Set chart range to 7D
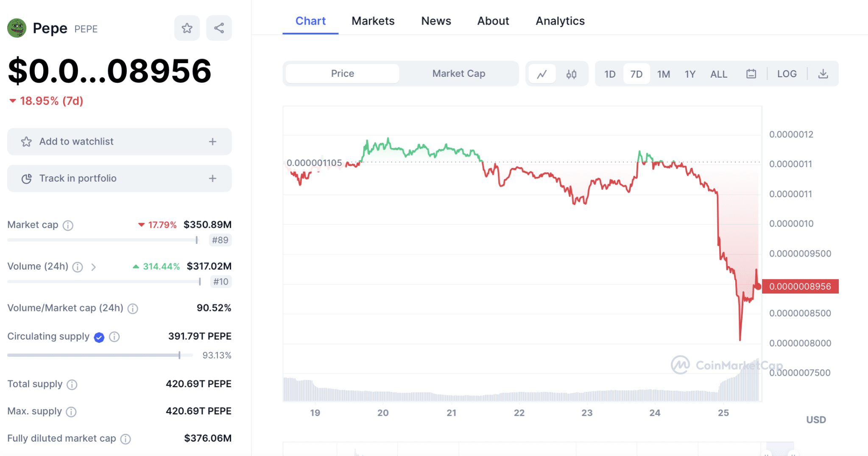The height and width of the screenshot is (456, 868). (x=636, y=74)
